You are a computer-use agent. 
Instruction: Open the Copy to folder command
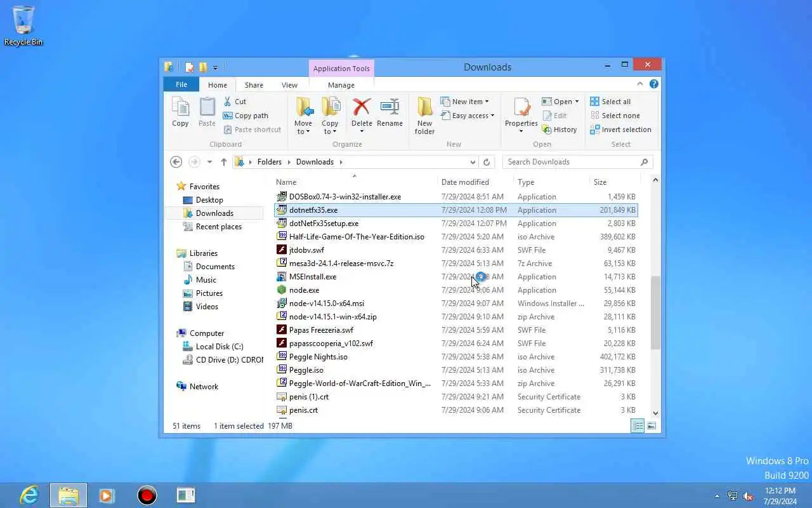[x=330, y=116]
